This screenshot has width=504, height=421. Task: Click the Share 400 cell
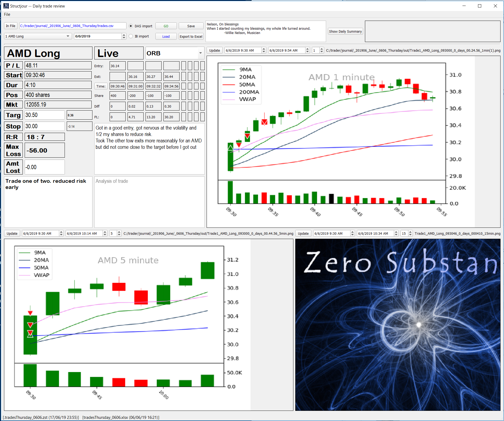117,96
